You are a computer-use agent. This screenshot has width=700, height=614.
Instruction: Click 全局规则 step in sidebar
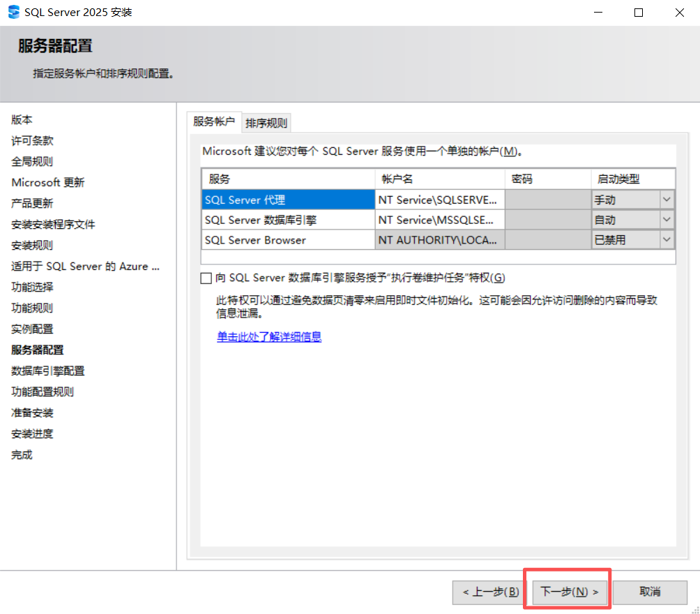tap(32, 161)
